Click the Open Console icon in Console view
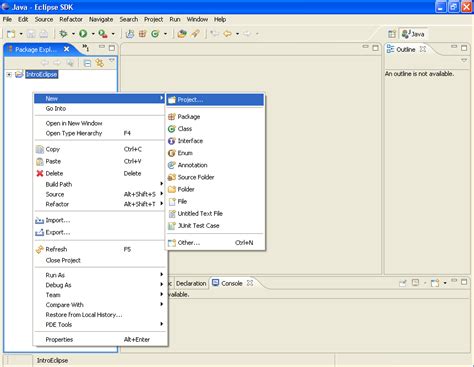The height and width of the screenshot is (367, 474). coord(435,283)
